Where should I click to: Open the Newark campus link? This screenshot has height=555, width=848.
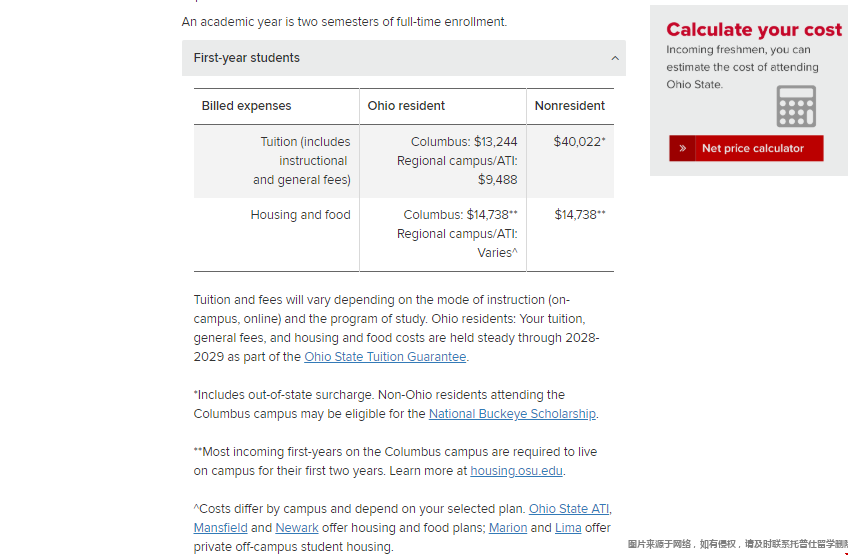297,528
